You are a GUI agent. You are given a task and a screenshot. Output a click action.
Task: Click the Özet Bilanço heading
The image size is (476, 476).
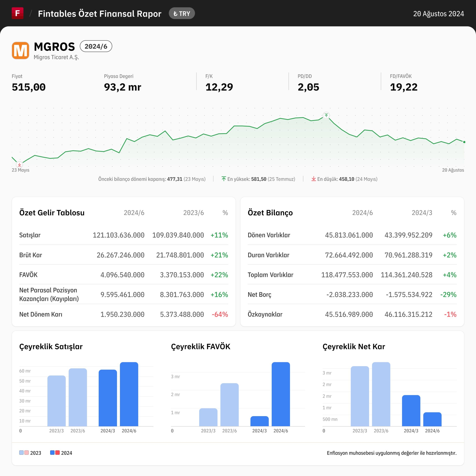[x=270, y=213]
